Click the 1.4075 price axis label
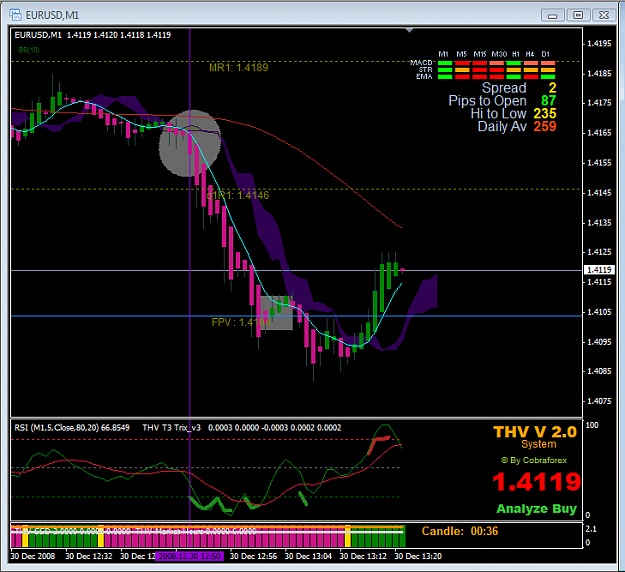 [x=599, y=401]
